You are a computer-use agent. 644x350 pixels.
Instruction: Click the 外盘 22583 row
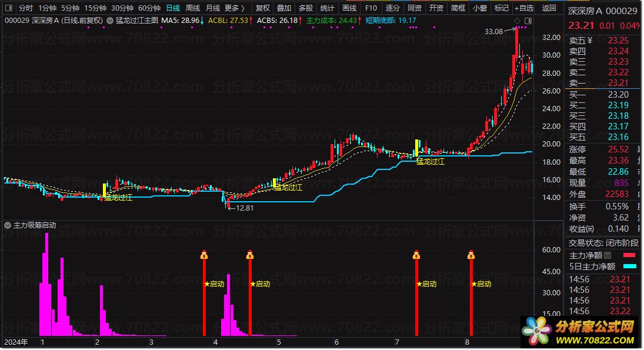599,194
